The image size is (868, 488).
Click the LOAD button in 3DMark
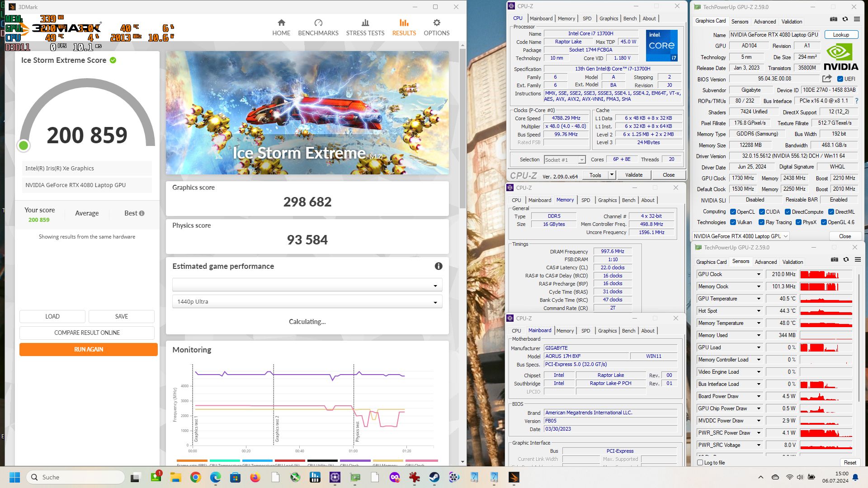click(52, 316)
